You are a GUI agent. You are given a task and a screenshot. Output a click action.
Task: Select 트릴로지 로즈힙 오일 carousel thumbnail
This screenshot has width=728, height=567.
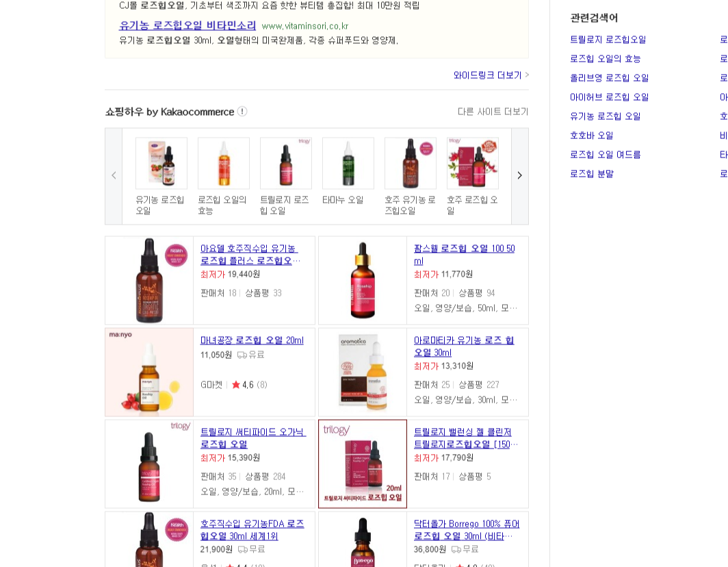click(x=286, y=163)
